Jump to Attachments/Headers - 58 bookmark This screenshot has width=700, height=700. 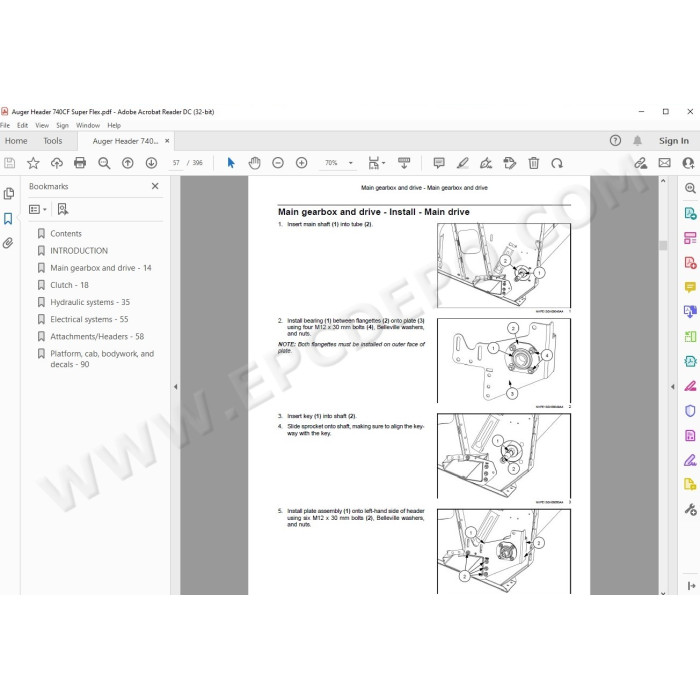click(x=97, y=337)
